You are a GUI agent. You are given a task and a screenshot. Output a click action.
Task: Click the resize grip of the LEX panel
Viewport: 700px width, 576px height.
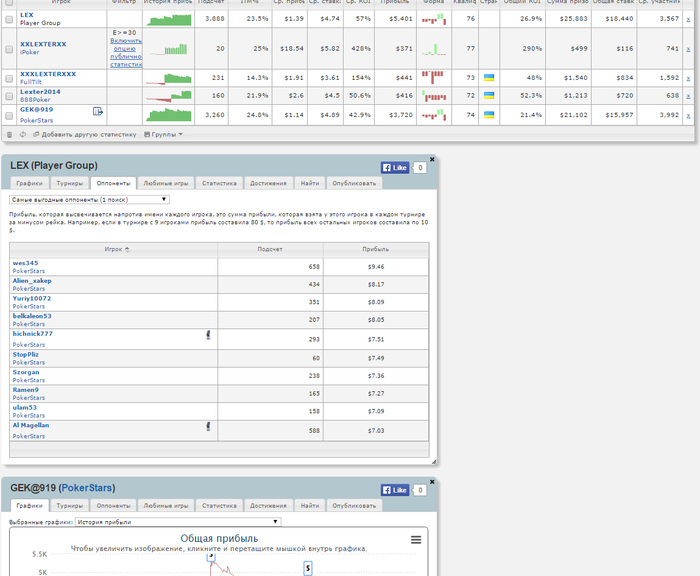(x=433, y=462)
